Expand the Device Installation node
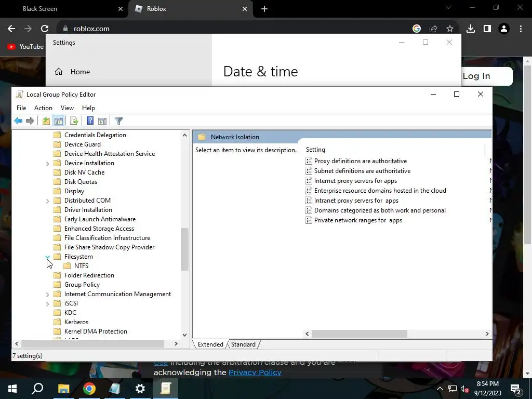Screen dimensions: 532x399 [47, 164]
